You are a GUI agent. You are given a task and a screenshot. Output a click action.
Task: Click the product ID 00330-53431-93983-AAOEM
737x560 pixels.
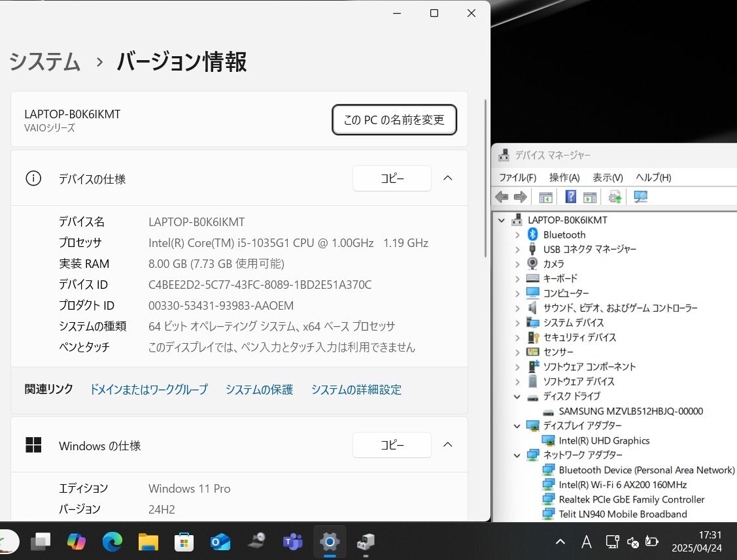coord(221,306)
